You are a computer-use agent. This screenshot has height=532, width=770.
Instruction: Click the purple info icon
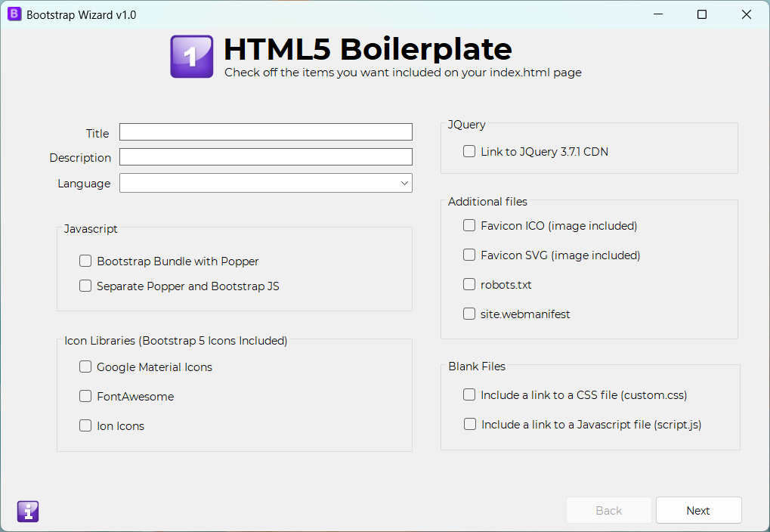click(x=28, y=512)
